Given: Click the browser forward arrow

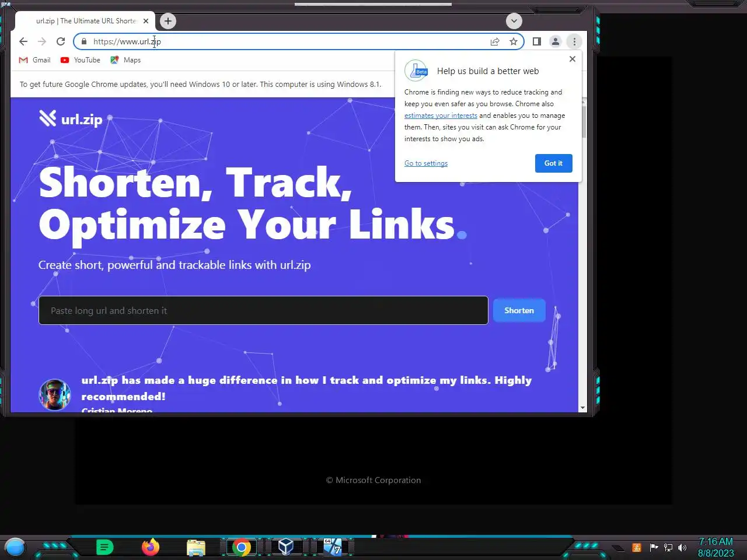Looking at the screenshot, I should tap(42, 41).
